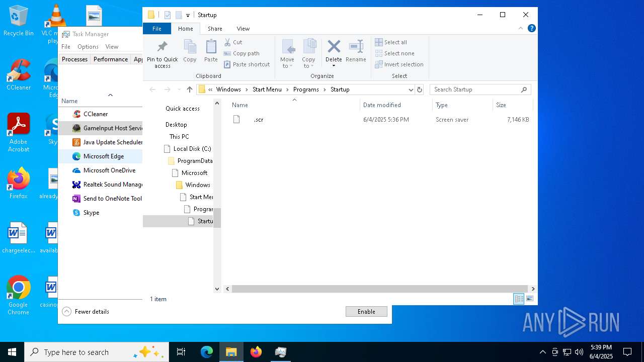Click Pin to Quick access icon
This screenshot has width=644, height=362.
pyautogui.click(x=162, y=54)
